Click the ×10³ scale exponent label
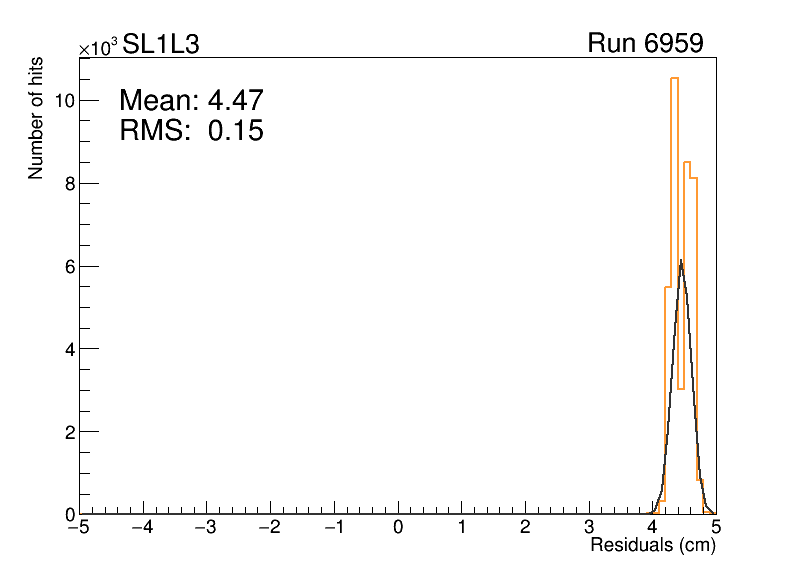This screenshot has width=796, height=572. click(99, 47)
